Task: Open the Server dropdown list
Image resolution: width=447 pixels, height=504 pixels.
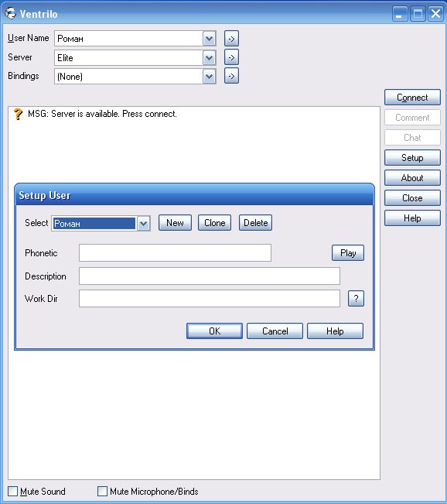Action: point(209,58)
